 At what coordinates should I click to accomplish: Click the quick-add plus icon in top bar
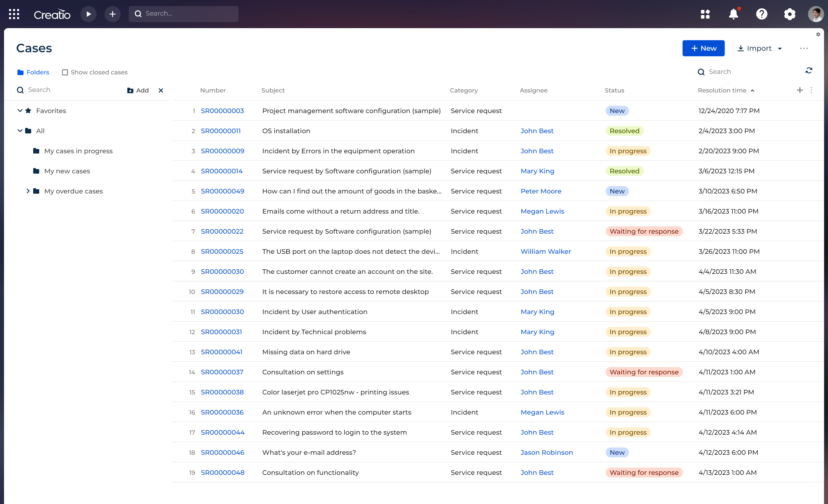tap(113, 14)
